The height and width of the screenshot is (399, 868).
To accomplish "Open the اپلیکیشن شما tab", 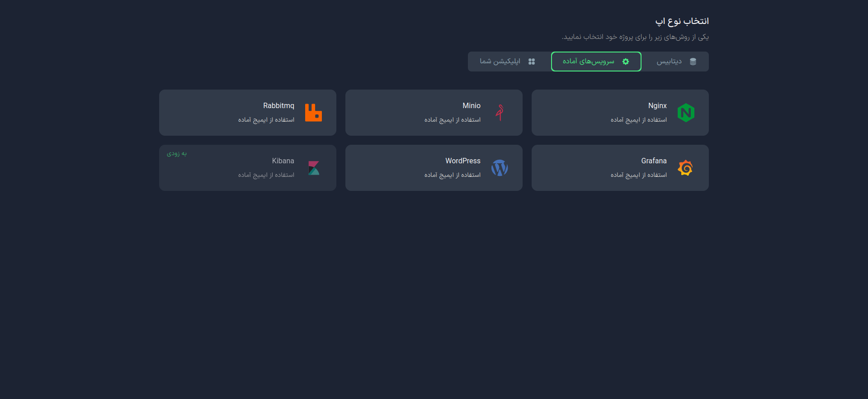I will [509, 62].
